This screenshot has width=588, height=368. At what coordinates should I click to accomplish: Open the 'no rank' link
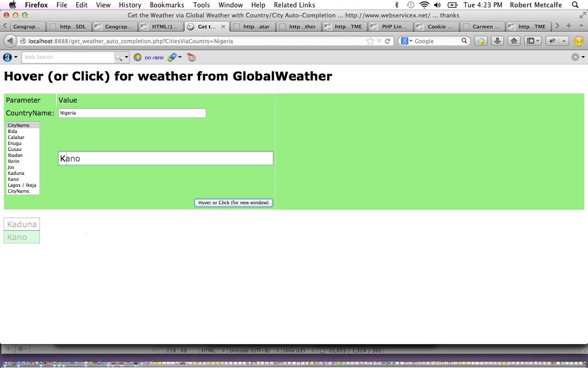pos(154,57)
